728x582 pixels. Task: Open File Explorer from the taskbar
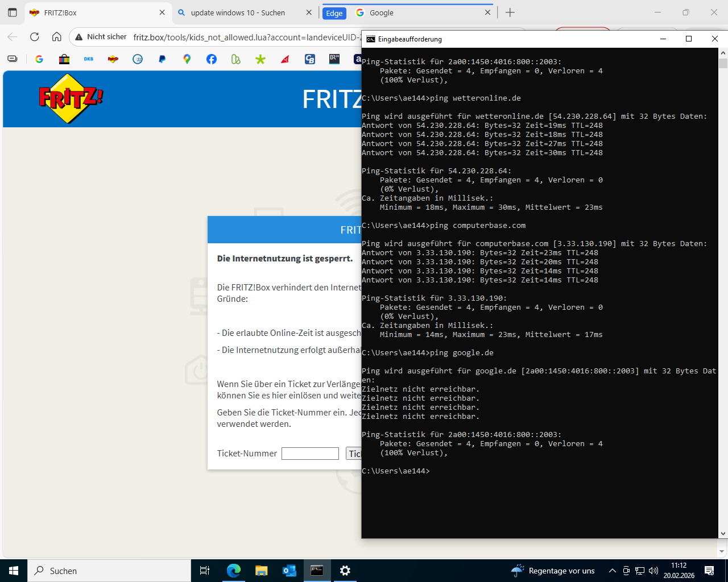click(262, 571)
